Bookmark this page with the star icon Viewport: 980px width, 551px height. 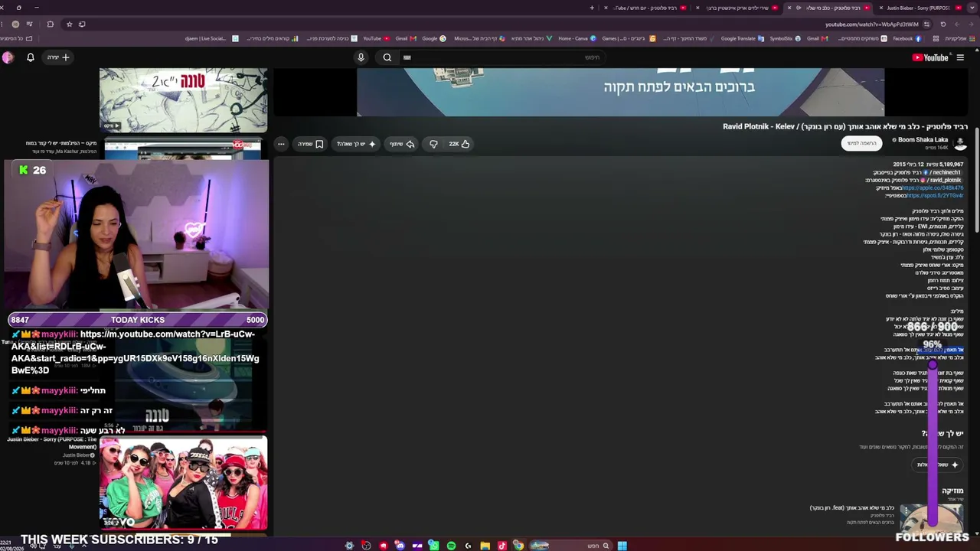(x=69, y=24)
